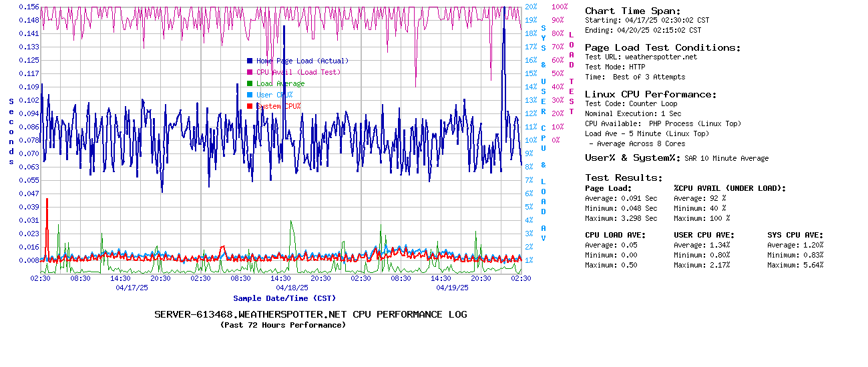Image resolution: width=868 pixels, height=367 pixels.
Task: Click the Sample Date/Time (CST) axis label
Action: tap(284, 298)
